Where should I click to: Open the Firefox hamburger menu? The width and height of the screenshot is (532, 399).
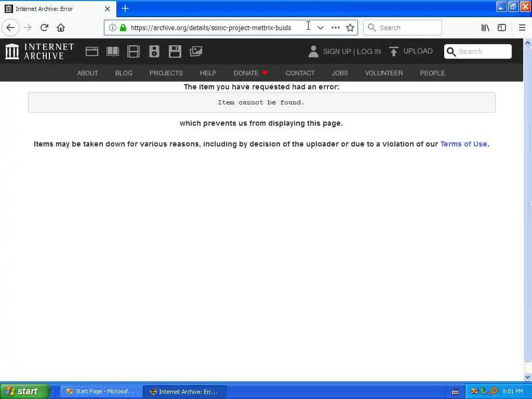click(x=522, y=28)
